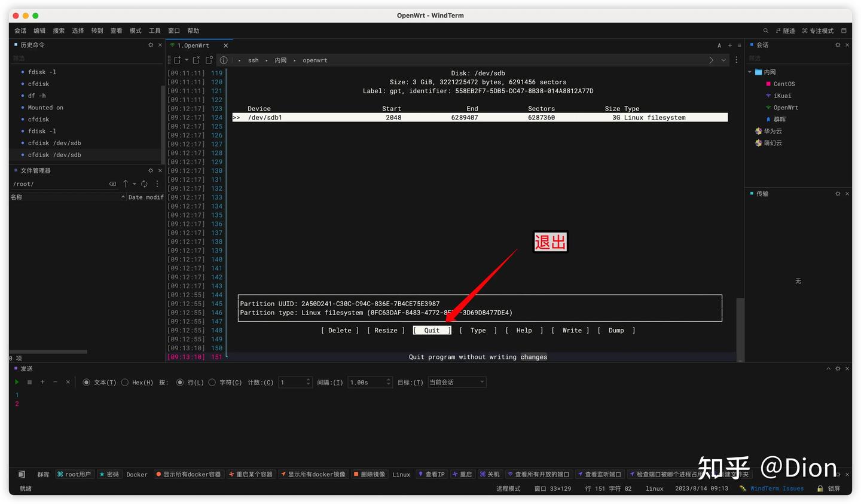Add a new tab with plus icon
The image size is (861, 504).
click(x=729, y=45)
